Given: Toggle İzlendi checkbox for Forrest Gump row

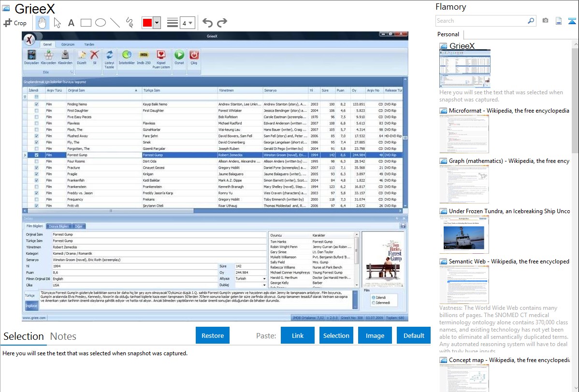Looking at the screenshot, I should click(x=37, y=155).
